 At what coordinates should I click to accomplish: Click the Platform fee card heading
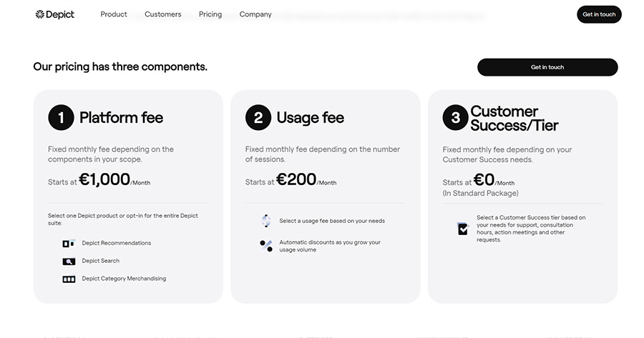121,118
